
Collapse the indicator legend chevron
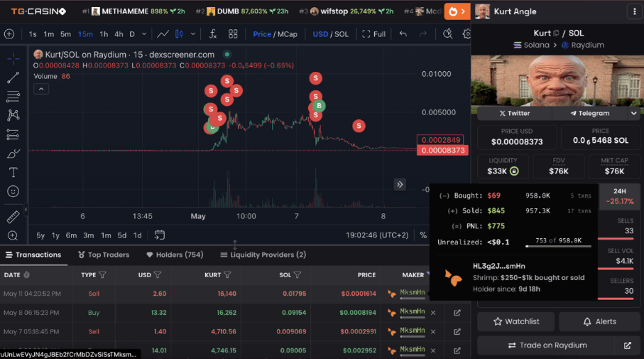coord(41,89)
